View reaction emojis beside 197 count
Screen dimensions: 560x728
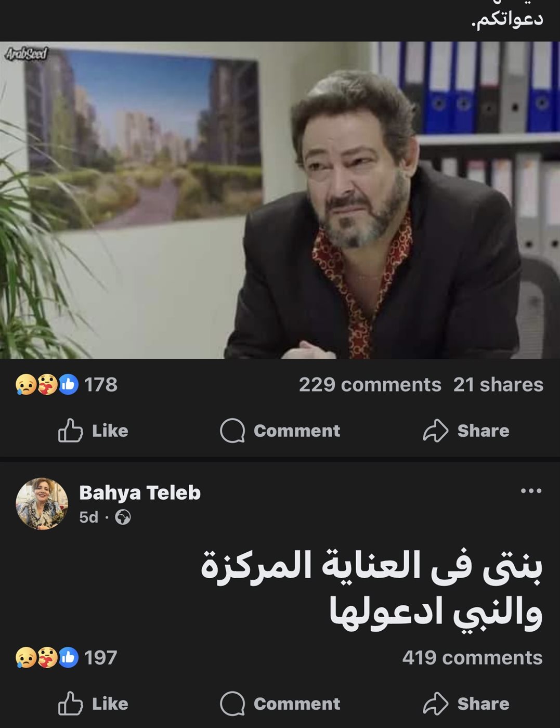click(47, 658)
